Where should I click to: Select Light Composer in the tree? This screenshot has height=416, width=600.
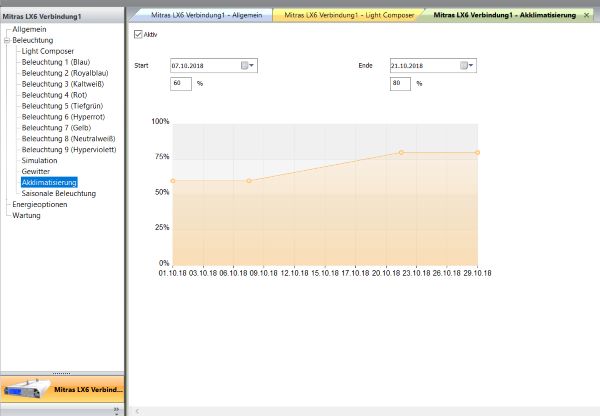(x=48, y=51)
